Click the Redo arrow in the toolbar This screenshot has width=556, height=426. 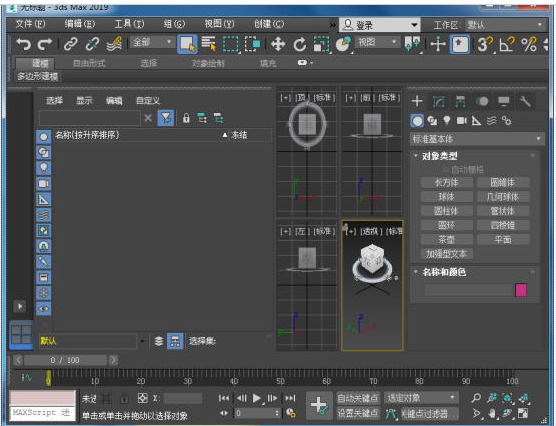[45, 44]
